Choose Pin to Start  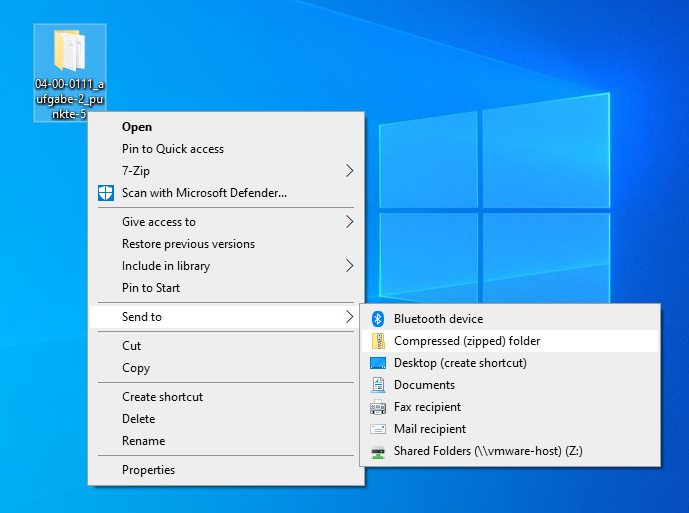click(151, 288)
